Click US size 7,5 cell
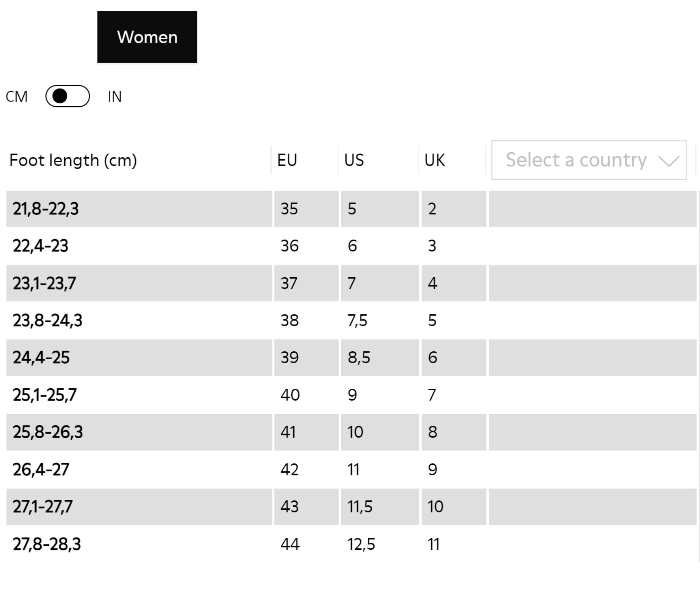This screenshot has width=700, height=616. [357, 320]
